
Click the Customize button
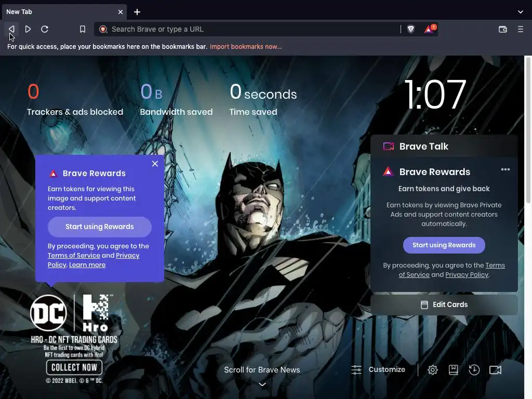(378, 369)
